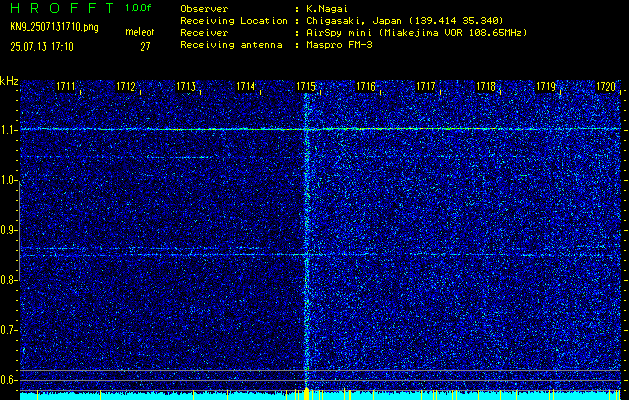629x400 pixels.
Task: Click the 0.7 frequency axis label
Action: click(x=7, y=330)
